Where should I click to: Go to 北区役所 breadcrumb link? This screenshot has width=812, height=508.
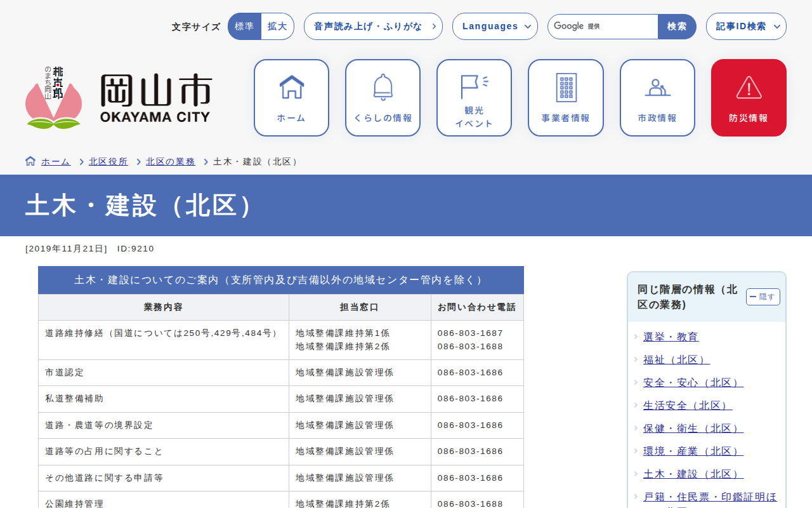coord(108,162)
